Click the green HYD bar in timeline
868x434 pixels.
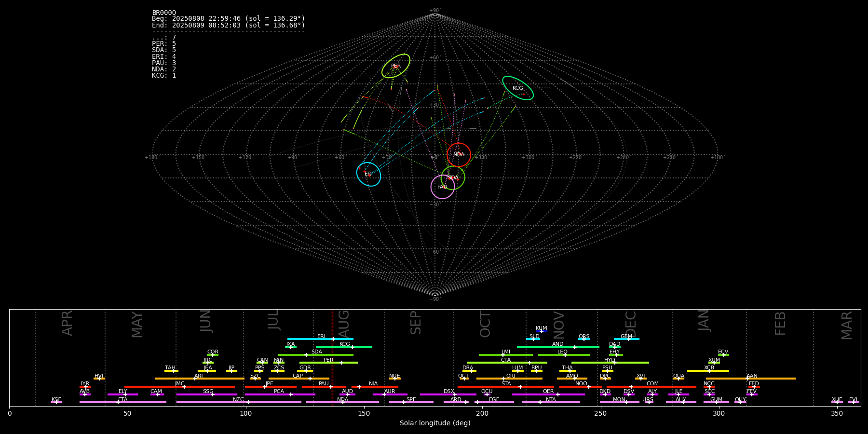point(610,363)
